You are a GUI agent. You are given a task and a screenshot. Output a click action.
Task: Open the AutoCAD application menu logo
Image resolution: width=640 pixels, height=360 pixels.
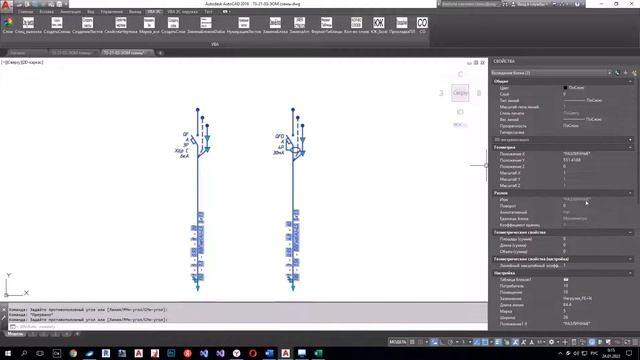(6, 5)
